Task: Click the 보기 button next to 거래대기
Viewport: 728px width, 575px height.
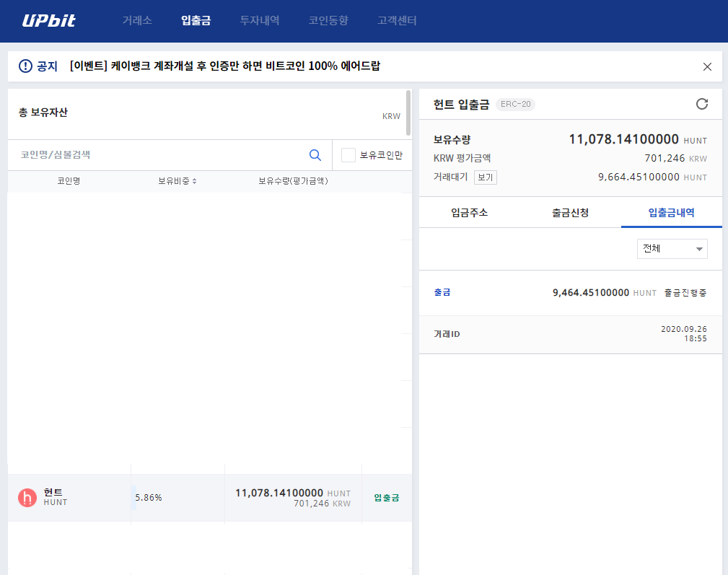Action: coord(485,177)
